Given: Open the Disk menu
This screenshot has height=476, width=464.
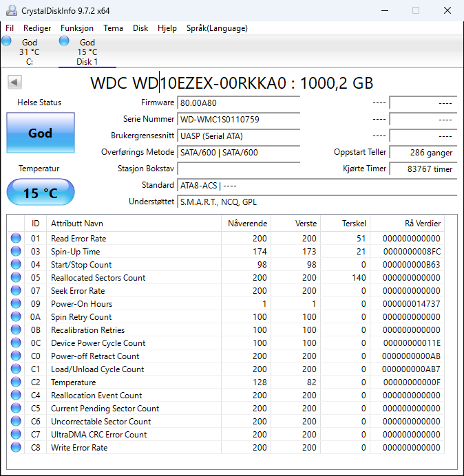Looking at the screenshot, I should (x=140, y=28).
